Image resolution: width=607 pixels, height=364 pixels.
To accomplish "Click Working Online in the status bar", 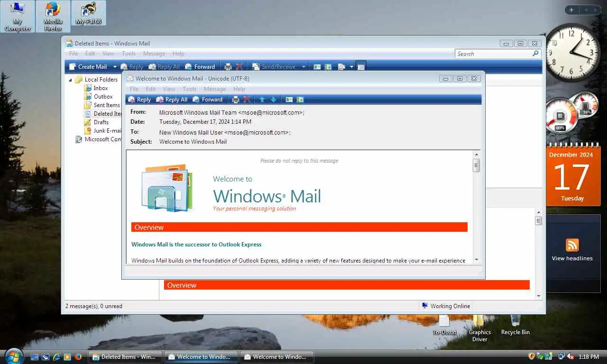I will coord(446,306).
